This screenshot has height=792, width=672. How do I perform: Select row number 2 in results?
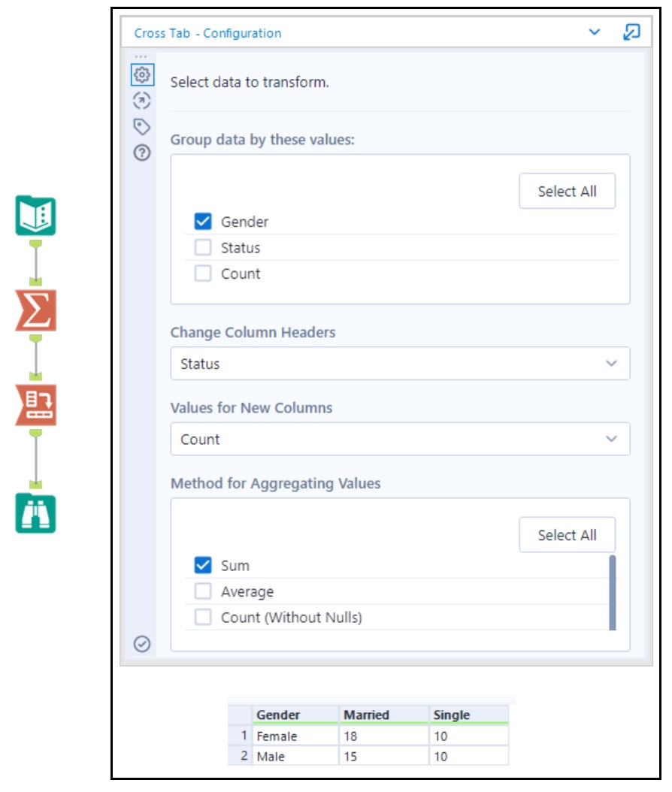pos(240,756)
